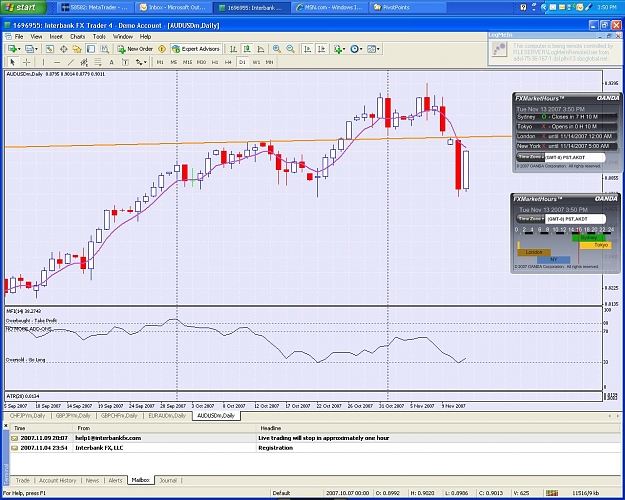Open the Navigator star-folder icon
The image size is (625, 500).
[77, 49]
